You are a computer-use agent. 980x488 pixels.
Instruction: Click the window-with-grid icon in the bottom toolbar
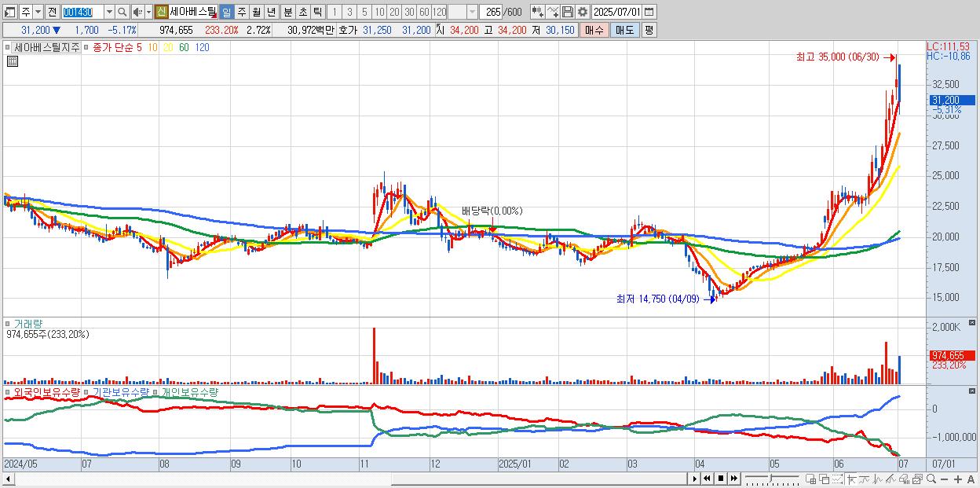click(810, 479)
